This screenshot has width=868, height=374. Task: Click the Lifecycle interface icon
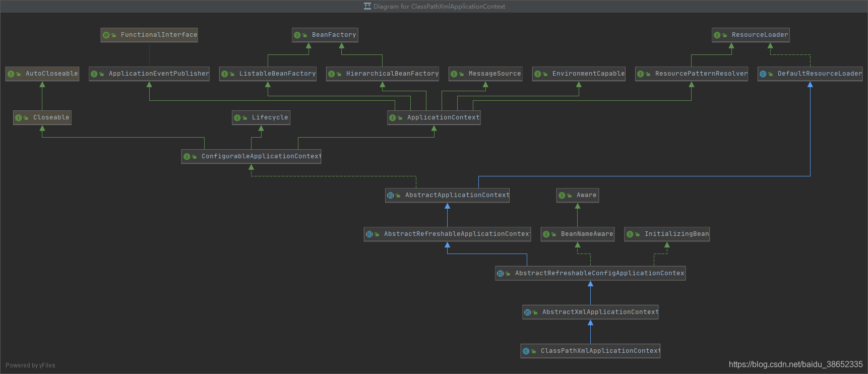237,118
